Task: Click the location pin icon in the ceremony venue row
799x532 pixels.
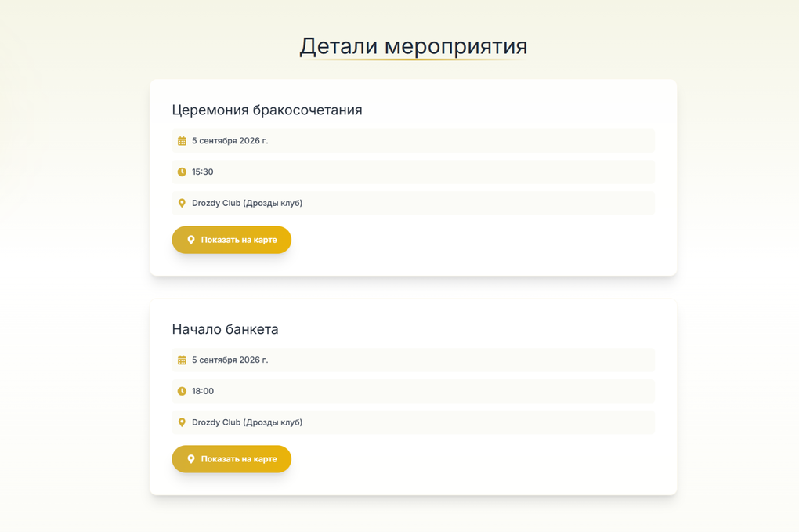Action: pyautogui.click(x=182, y=203)
